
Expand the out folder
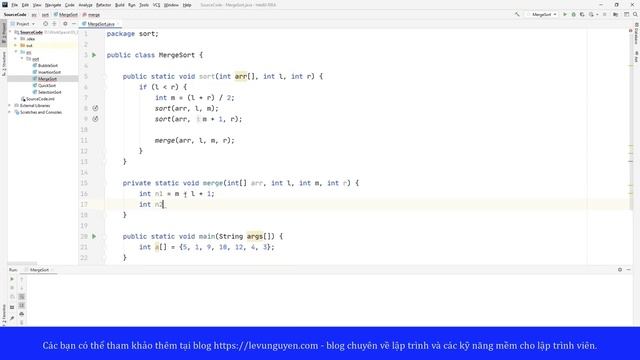(x=16, y=45)
